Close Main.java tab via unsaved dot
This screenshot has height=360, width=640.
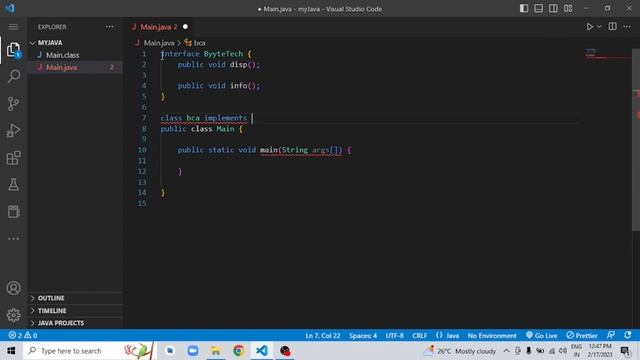click(185, 27)
